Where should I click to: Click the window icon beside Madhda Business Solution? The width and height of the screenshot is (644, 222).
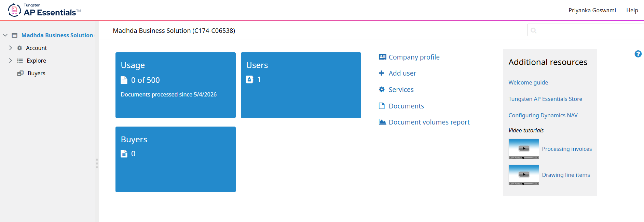[x=14, y=35]
